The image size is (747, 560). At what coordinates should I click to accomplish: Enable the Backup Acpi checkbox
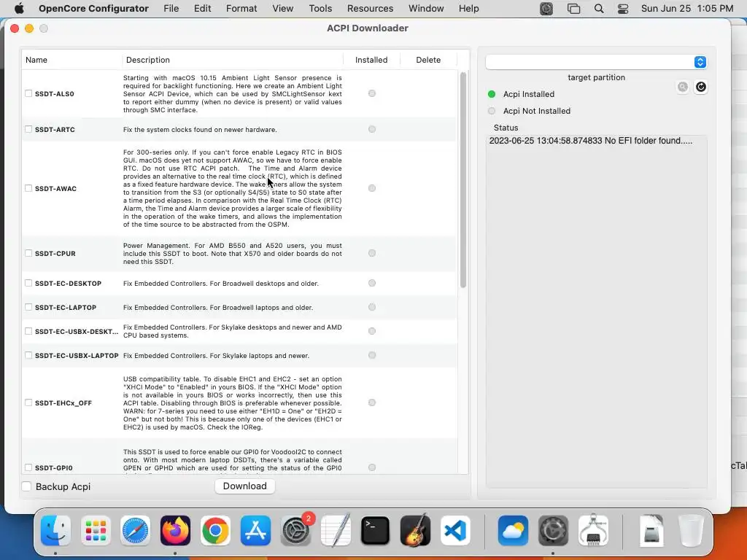(x=27, y=486)
